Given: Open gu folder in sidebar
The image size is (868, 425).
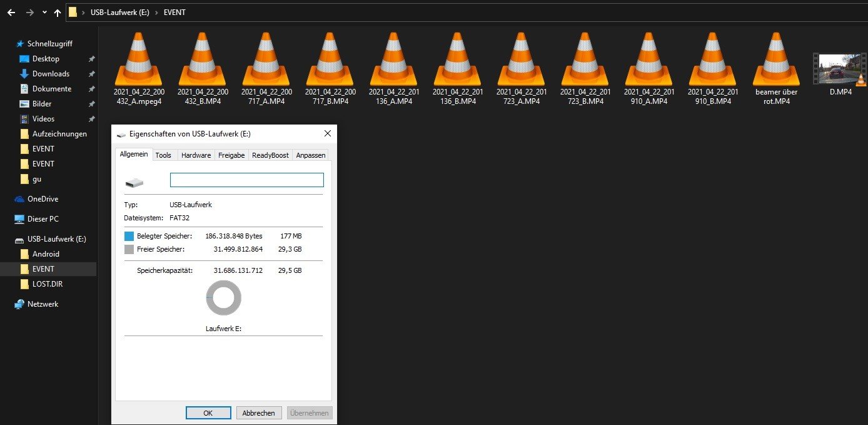Looking at the screenshot, I should [x=36, y=179].
